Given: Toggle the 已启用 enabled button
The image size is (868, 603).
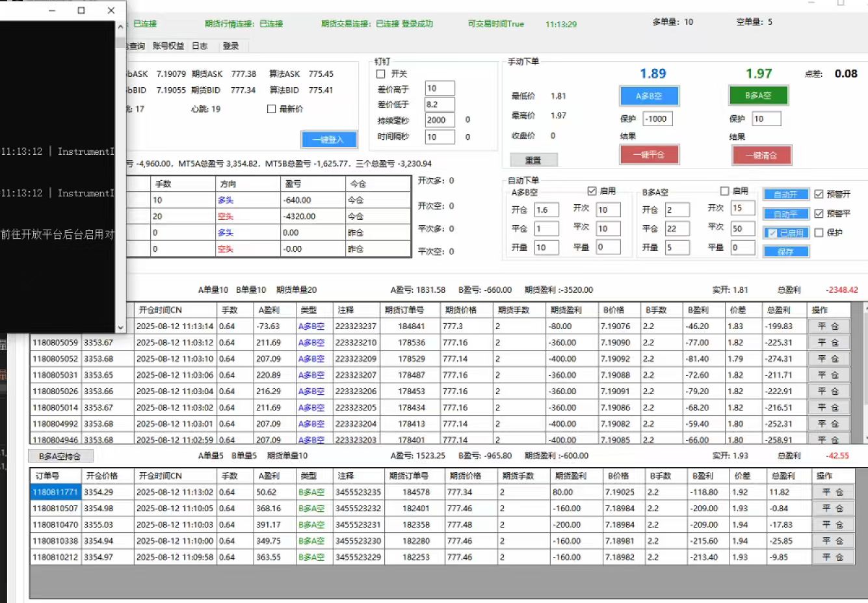Looking at the screenshot, I should [785, 233].
